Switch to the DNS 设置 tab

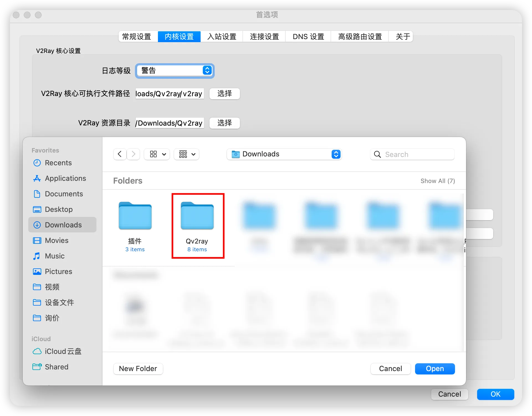(308, 36)
